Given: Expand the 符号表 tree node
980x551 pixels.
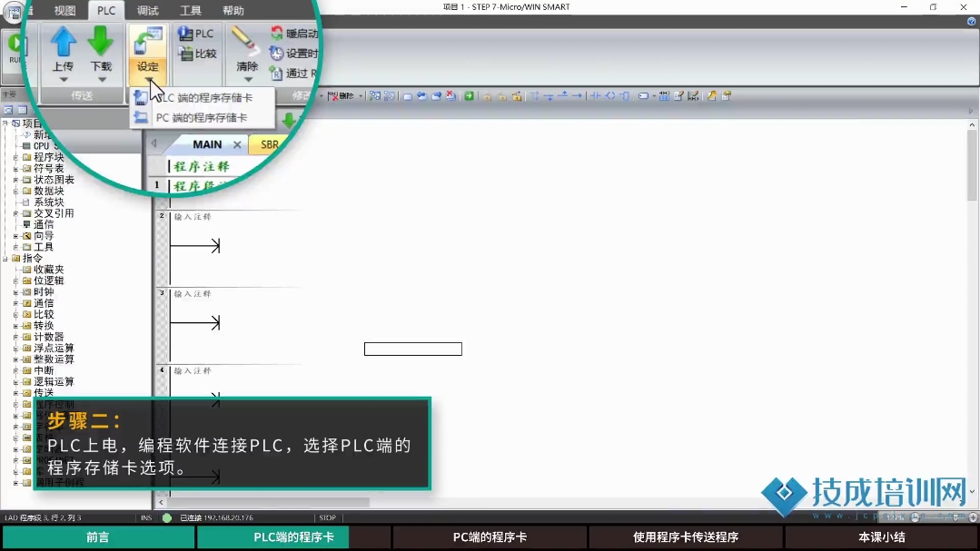Looking at the screenshot, I should [15, 169].
